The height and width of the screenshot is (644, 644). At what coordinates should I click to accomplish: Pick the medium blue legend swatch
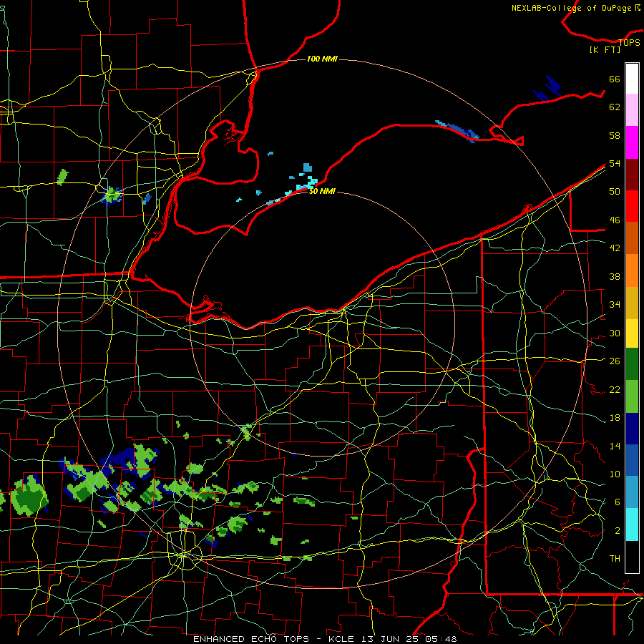pyautogui.click(x=632, y=460)
